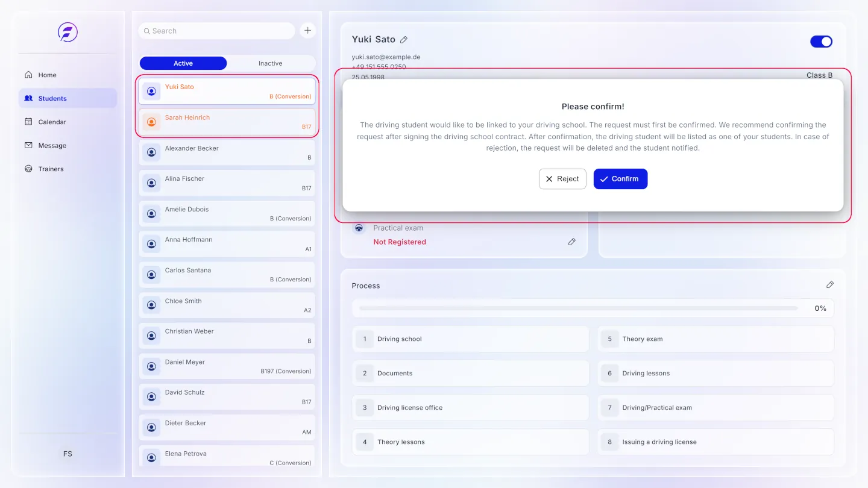The image size is (868, 488).
Task: Click the avatar icon of Dieter Becker
Action: point(151,427)
